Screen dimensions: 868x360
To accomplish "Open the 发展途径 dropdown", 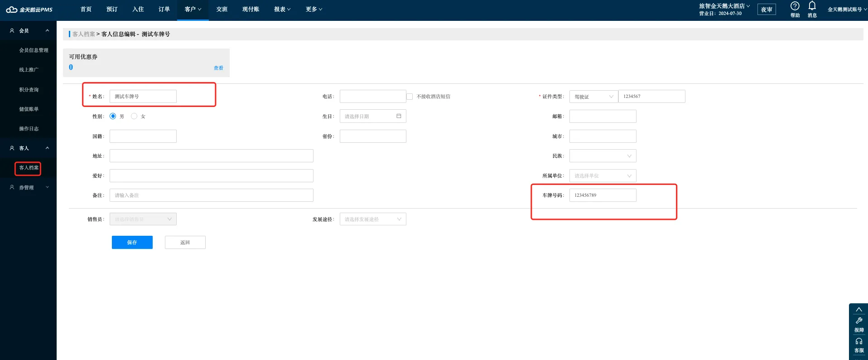I will (373, 219).
